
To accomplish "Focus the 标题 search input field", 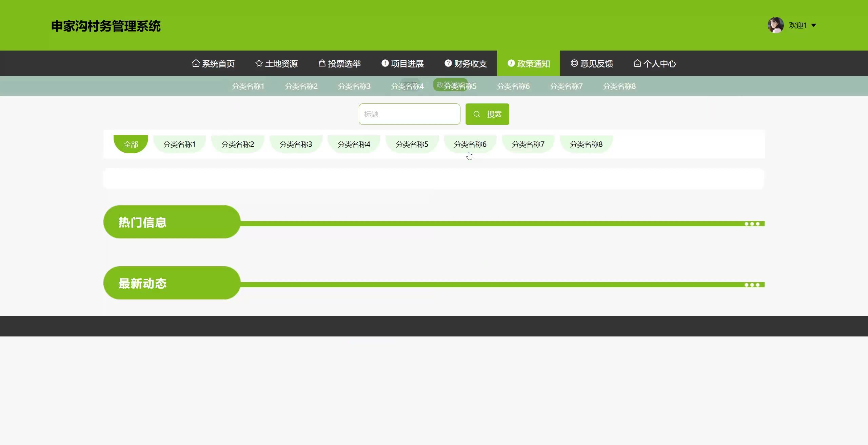I will tap(409, 114).
